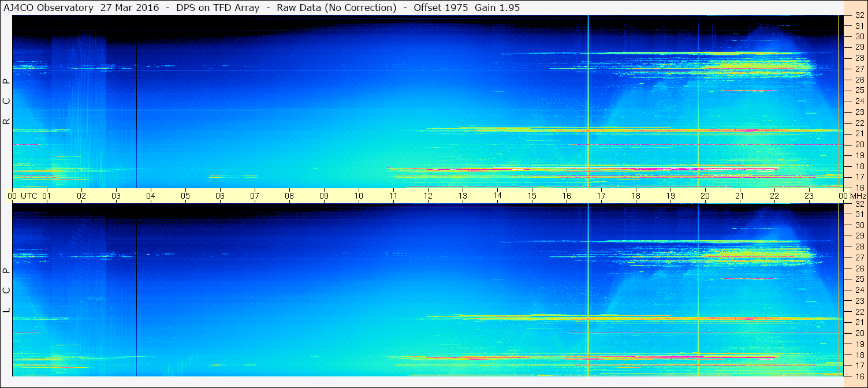868x388 pixels.
Task: Select 25 MHz label on the RCP frequency scale
Action: pos(859,91)
